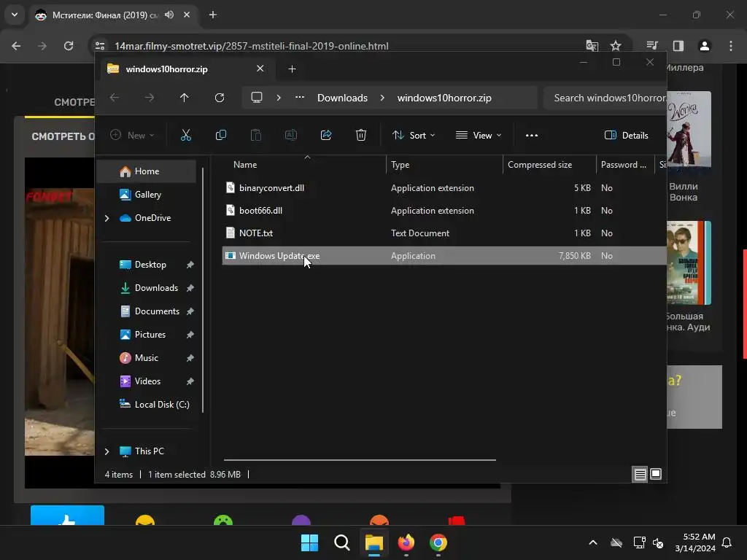Sort by Password column header
747x560 pixels.
(624, 164)
